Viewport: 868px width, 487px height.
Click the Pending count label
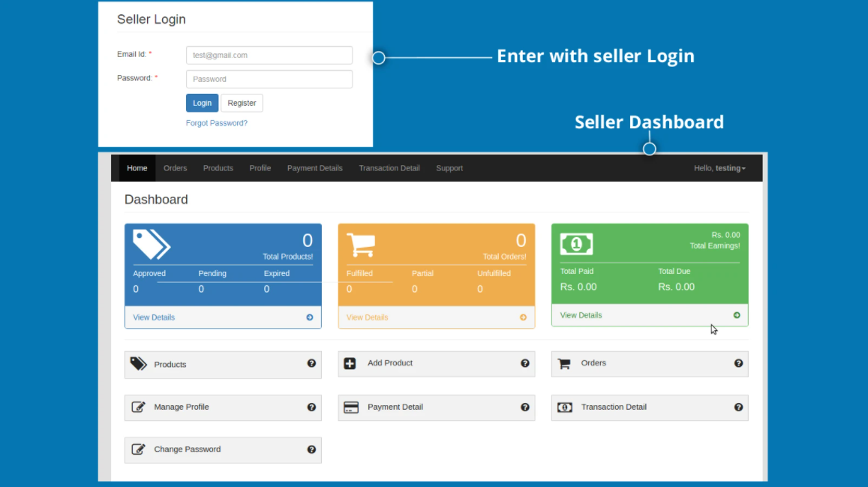click(212, 273)
